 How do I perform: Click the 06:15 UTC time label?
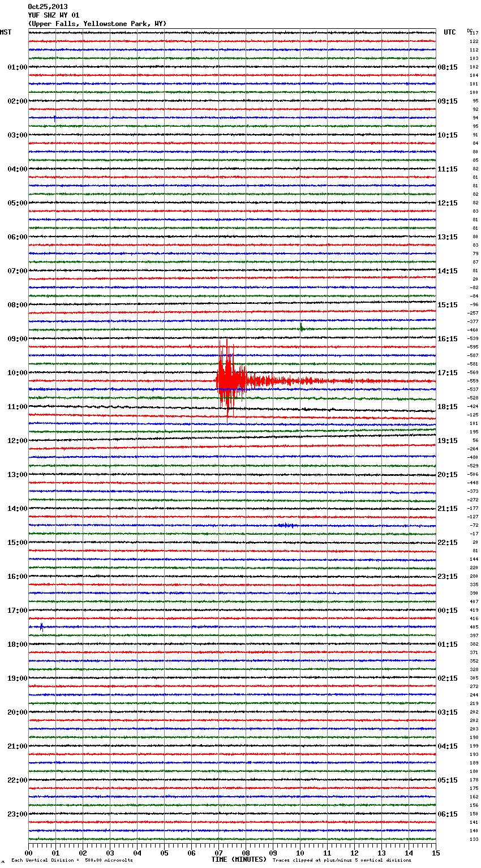pos(448,814)
